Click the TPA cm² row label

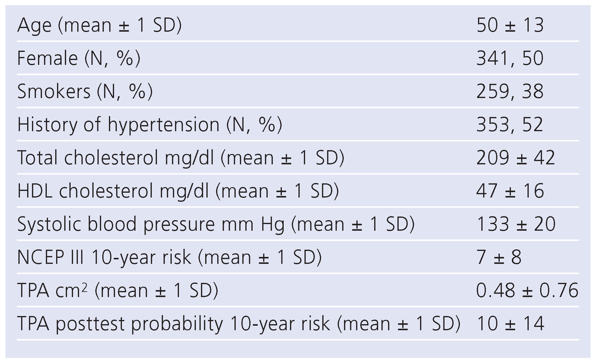pyautogui.click(x=118, y=290)
